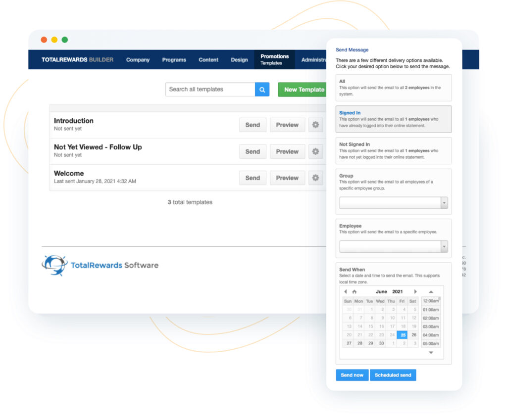Select the All delivery option
The width and height of the screenshot is (507, 420).
point(393,88)
